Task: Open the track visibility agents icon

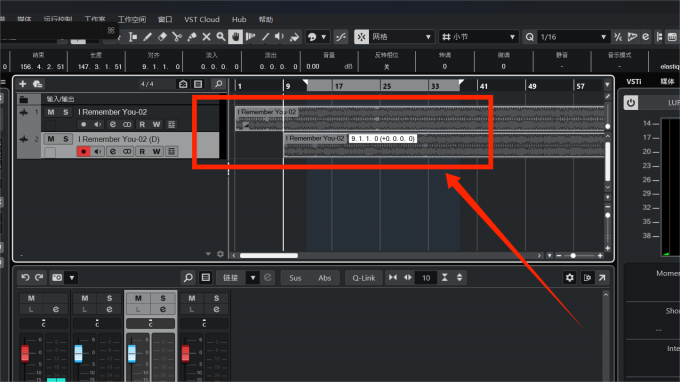Action: tap(183, 84)
